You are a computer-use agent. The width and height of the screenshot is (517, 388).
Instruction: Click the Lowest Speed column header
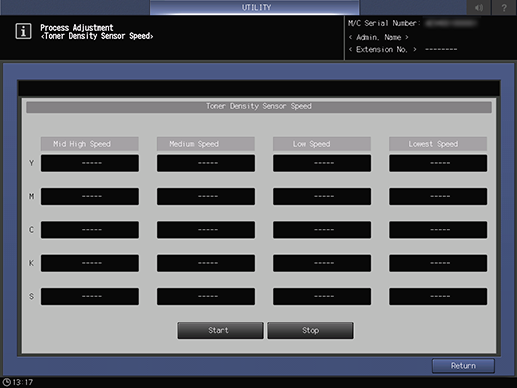[x=438, y=144]
